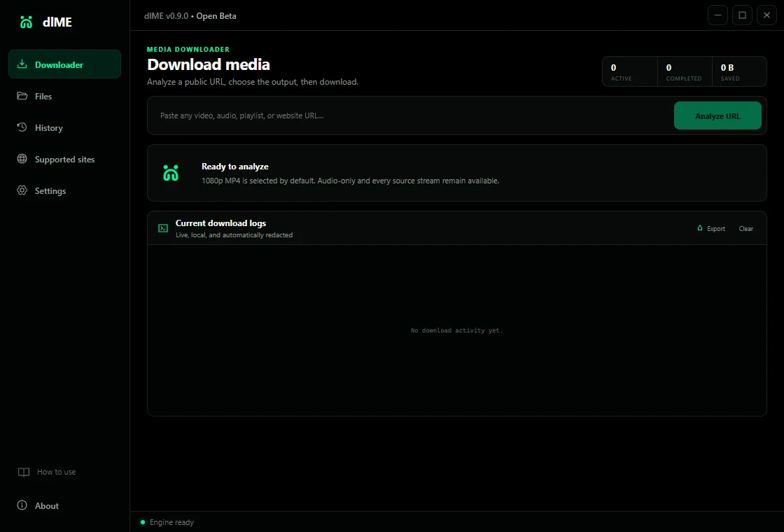Click the Ready to analyze title
Viewport: 784px width, 532px height.
point(235,167)
